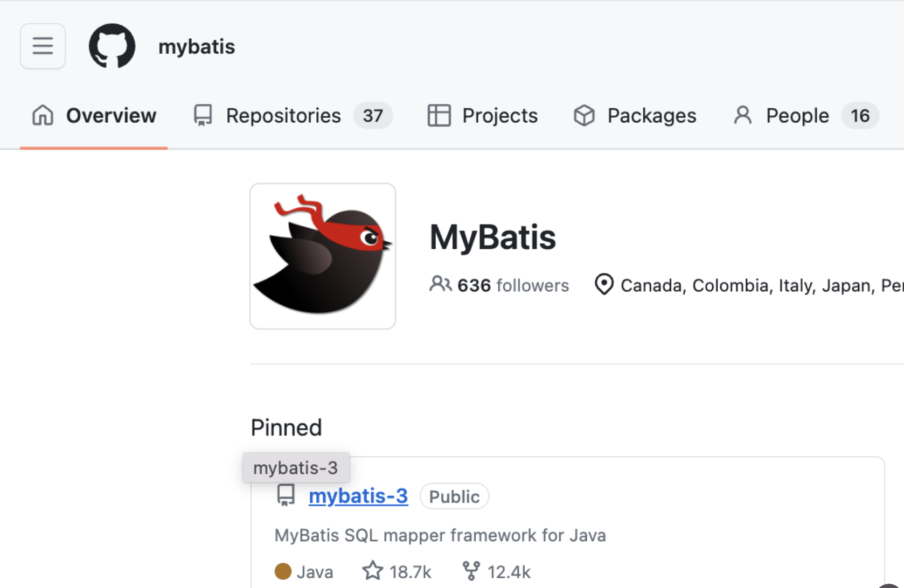Open the 18.7k stargazers link
Screen dimensions: 904x588
click(397, 571)
